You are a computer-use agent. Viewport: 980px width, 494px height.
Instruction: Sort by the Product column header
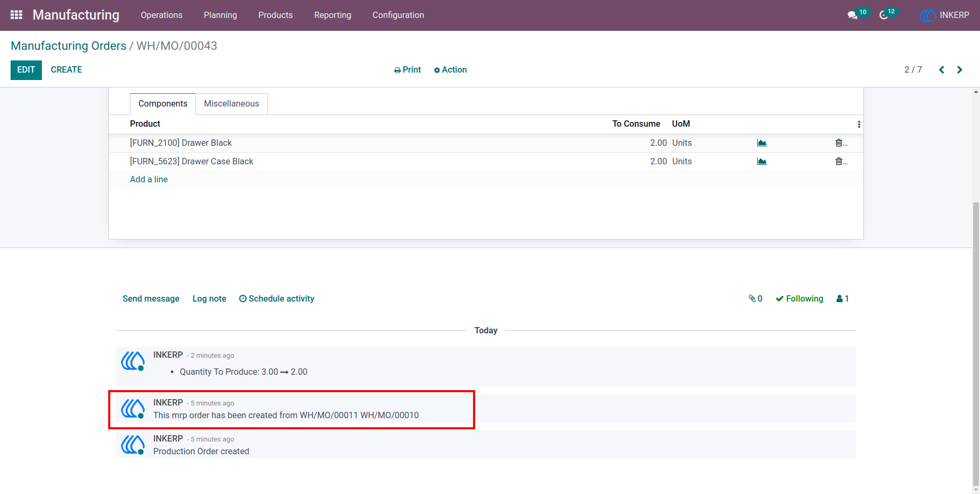click(x=145, y=124)
